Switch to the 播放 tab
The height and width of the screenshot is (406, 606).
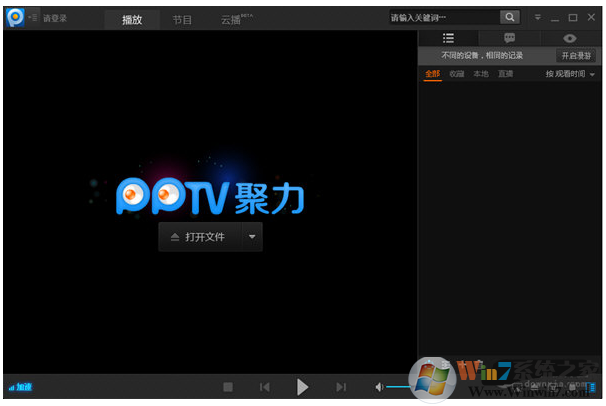[132, 19]
